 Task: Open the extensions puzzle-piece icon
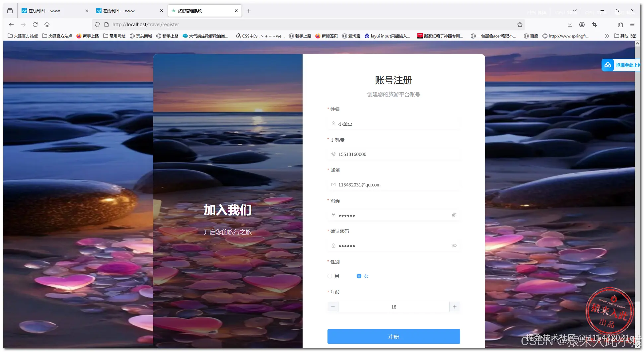(x=620, y=24)
